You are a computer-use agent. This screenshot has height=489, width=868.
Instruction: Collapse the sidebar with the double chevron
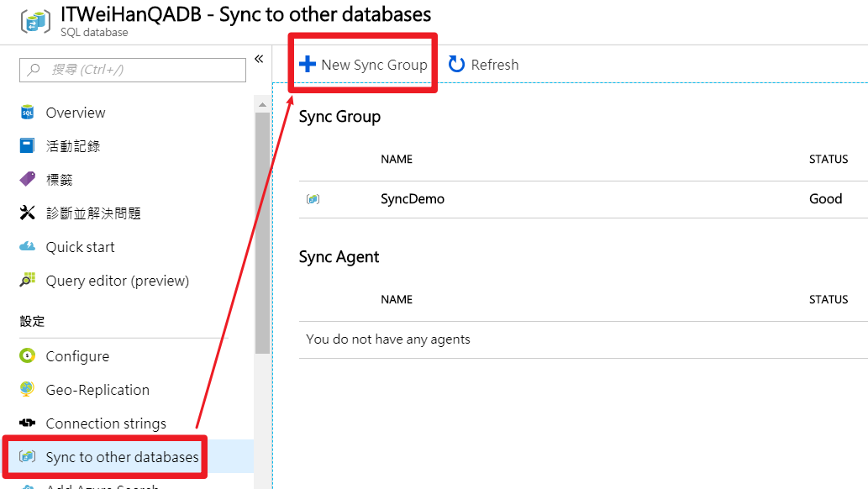click(x=259, y=59)
